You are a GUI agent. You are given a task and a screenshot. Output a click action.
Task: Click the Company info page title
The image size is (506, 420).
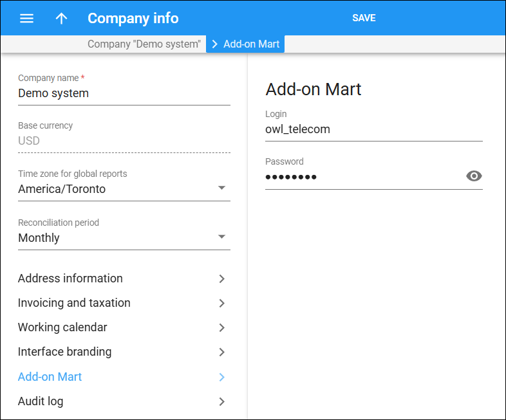click(133, 19)
